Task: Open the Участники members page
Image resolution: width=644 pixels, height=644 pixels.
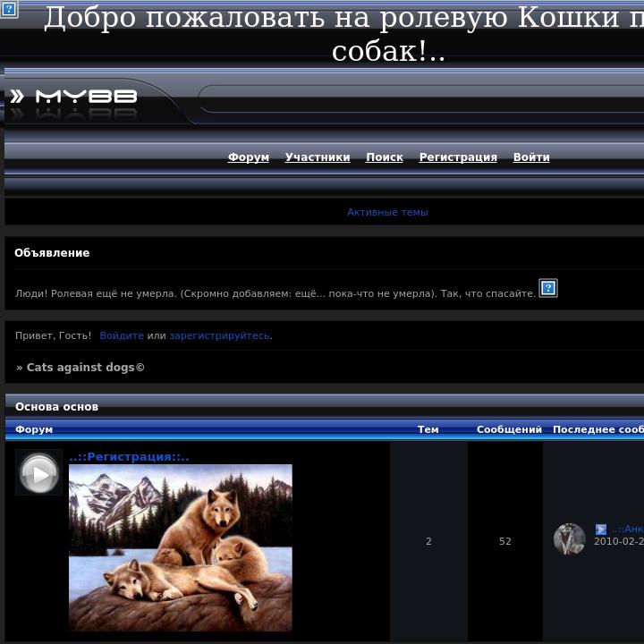Action: [x=318, y=157]
